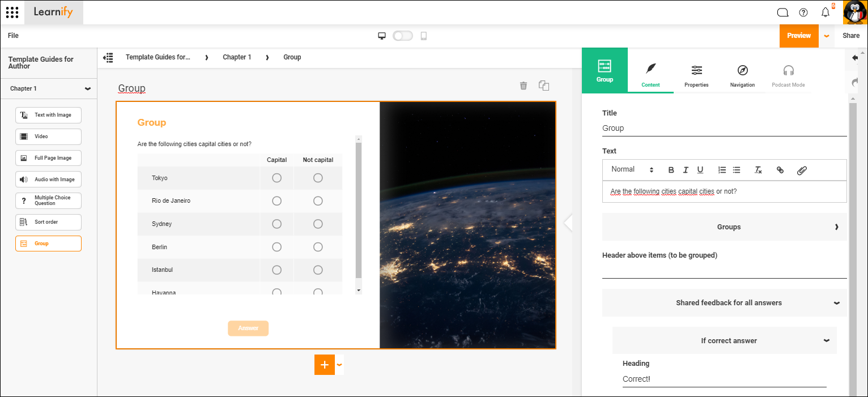
Task: Insert a link using the chain icon
Action: click(780, 169)
